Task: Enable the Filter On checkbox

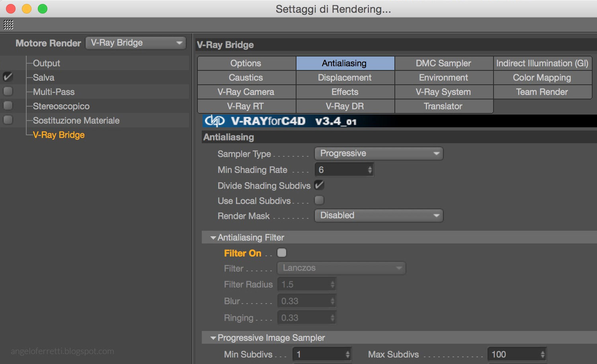Action: point(282,253)
